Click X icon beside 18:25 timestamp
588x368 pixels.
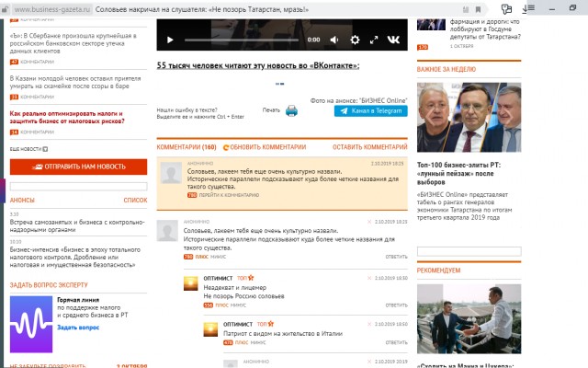click(x=369, y=222)
